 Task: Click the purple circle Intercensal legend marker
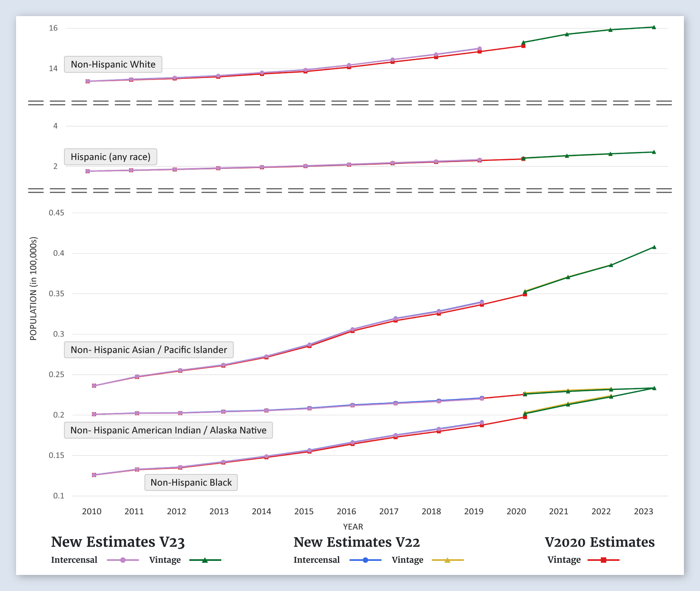(x=123, y=560)
